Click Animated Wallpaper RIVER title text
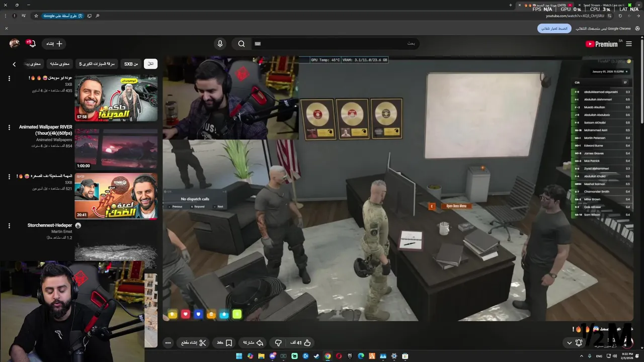 tap(46, 130)
